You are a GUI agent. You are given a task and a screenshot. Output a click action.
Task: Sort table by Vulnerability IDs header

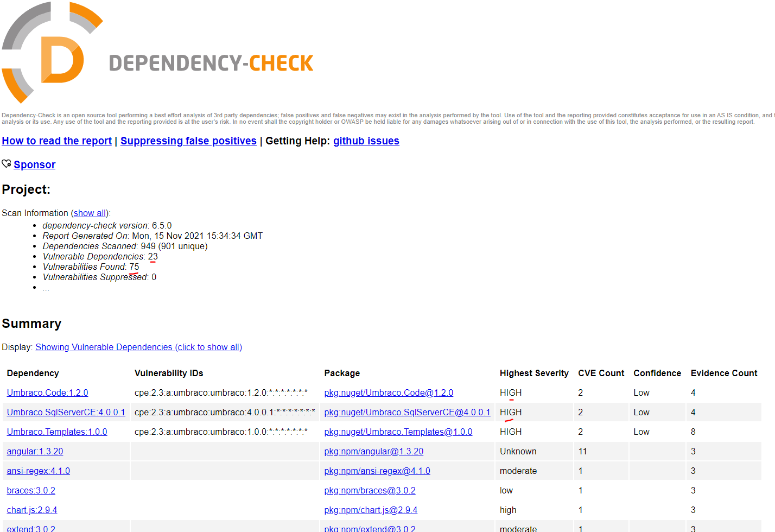click(x=169, y=373)
